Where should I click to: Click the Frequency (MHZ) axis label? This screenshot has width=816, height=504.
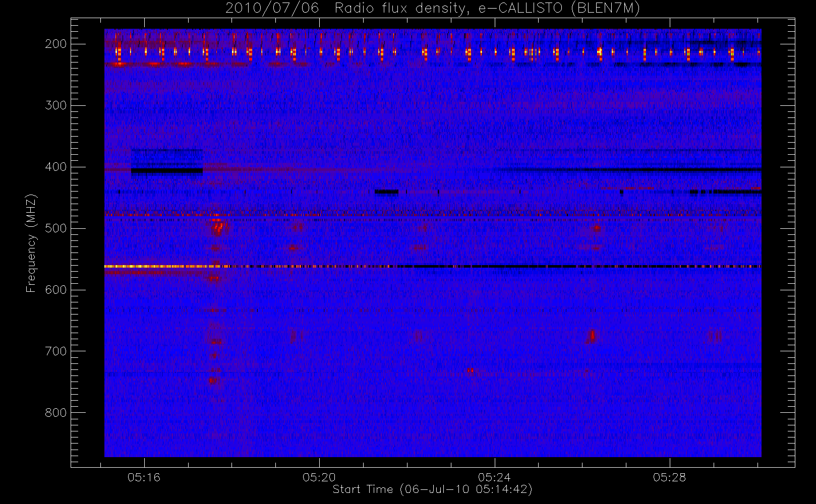click(31, 243)
